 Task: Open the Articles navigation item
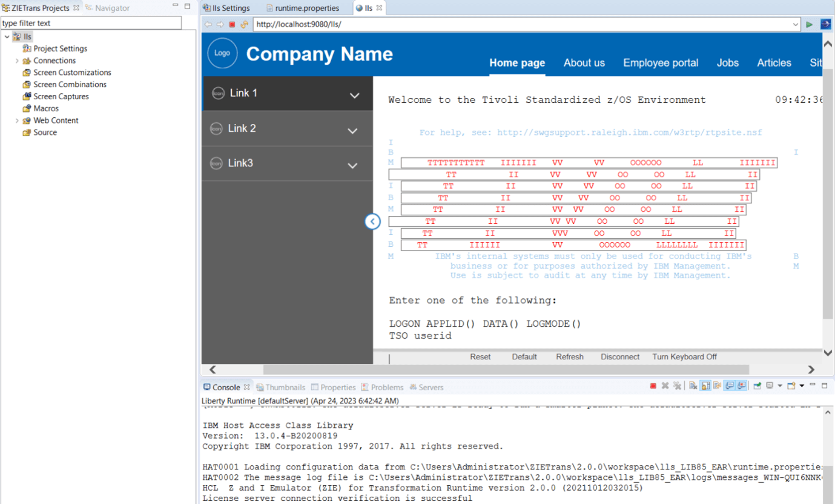[774, 63]
